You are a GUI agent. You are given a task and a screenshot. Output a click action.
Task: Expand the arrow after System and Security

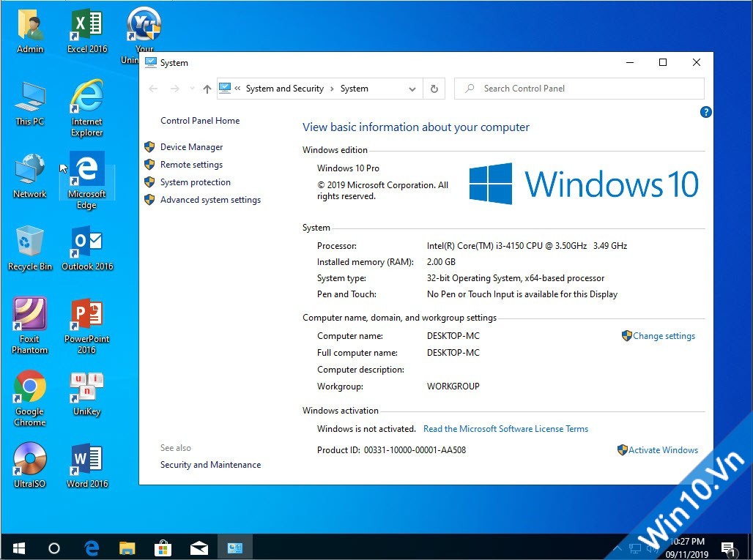(332, 89)
